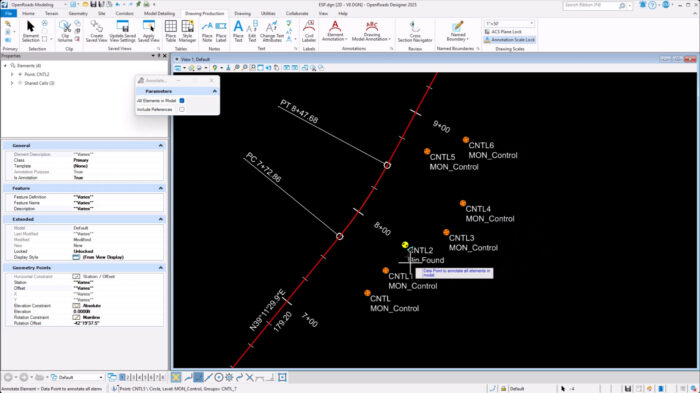Viewport: 700px width, 393px height.
Task: Select the Place Label tool
Action: coord(221,31)
